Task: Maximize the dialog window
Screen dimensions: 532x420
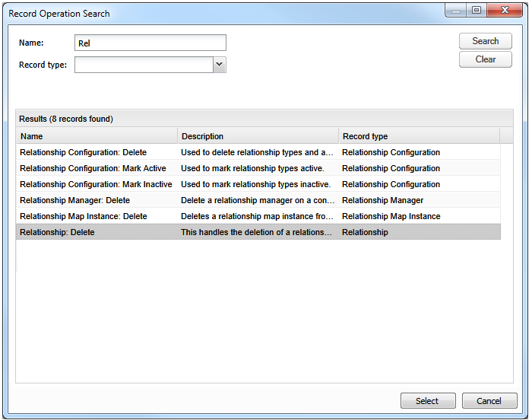Action: coord(477,11)
